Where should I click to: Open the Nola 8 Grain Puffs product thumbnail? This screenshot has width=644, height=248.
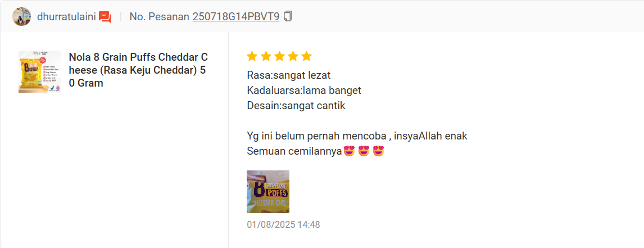(x=40, y=71)
